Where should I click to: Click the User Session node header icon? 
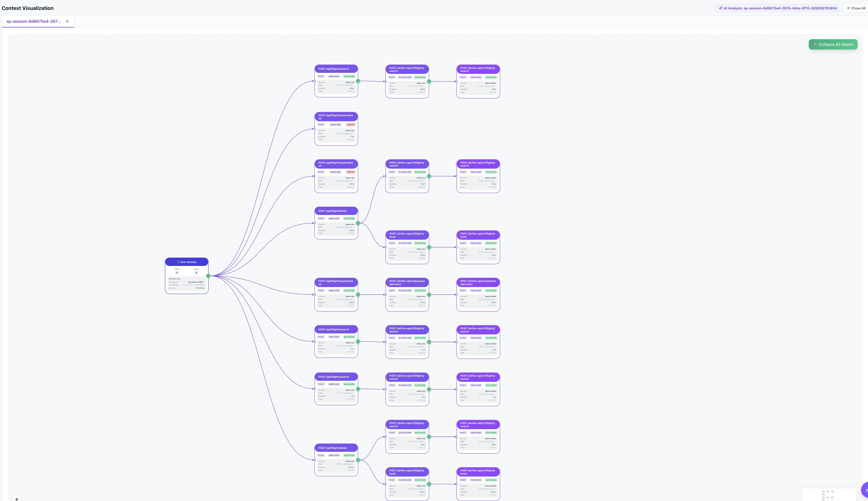(x=178, y=262)
